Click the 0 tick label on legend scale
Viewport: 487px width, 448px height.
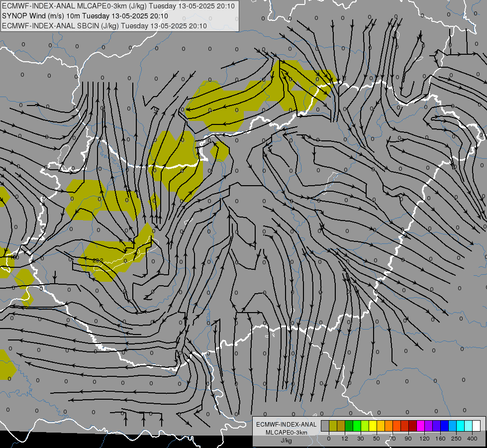[329, 439]
